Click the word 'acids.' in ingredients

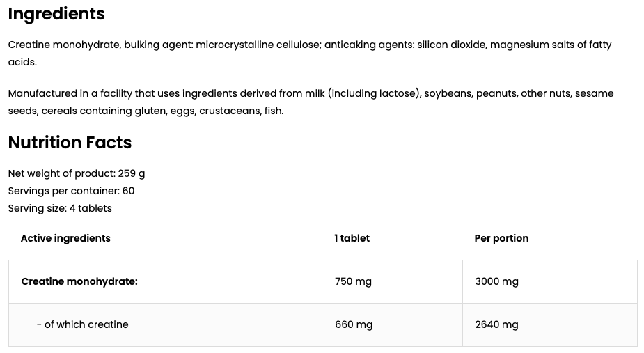tap(22, 62)
